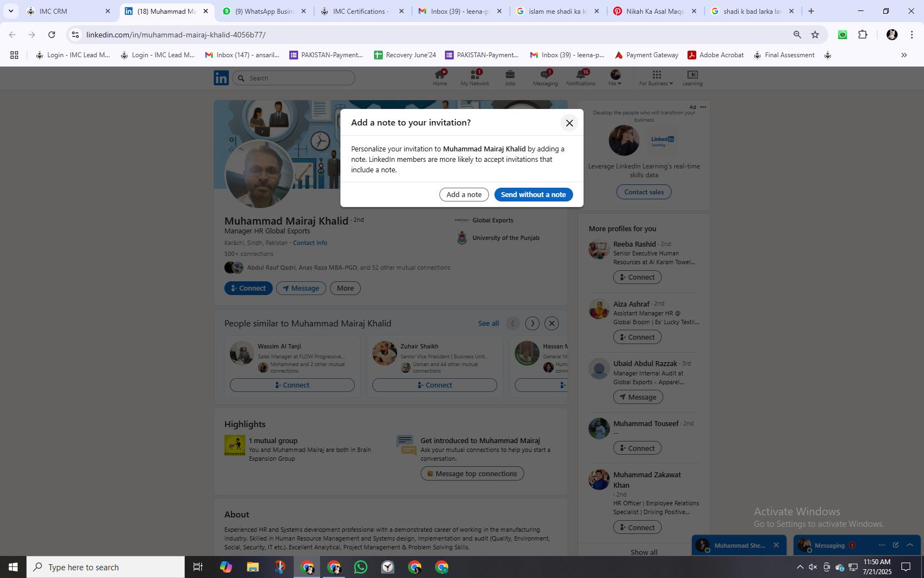Connect with Wassim Al Tanji
Viewport: 924px width, 578px height.
[292, 385]
